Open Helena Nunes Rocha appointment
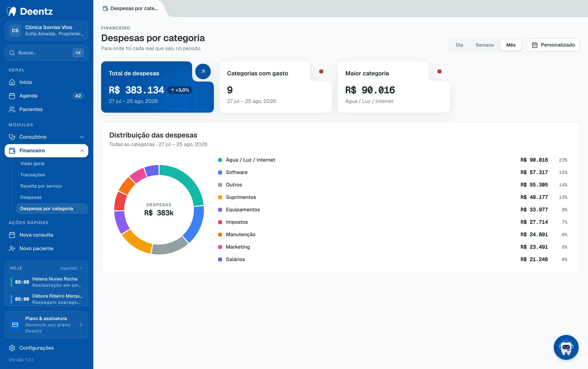 pyautogui.click(x=46, y=282)
